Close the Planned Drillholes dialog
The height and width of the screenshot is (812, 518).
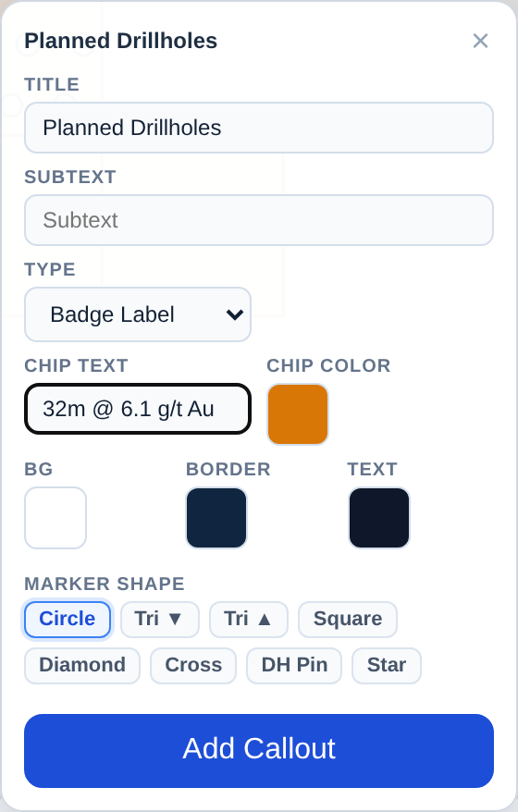[x=480, y=41]
